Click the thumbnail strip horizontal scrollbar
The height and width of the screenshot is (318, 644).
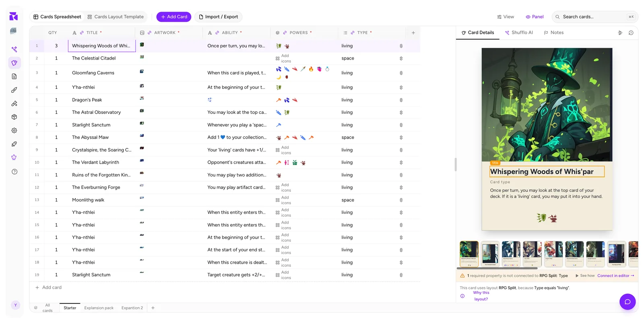click(497, 268)
